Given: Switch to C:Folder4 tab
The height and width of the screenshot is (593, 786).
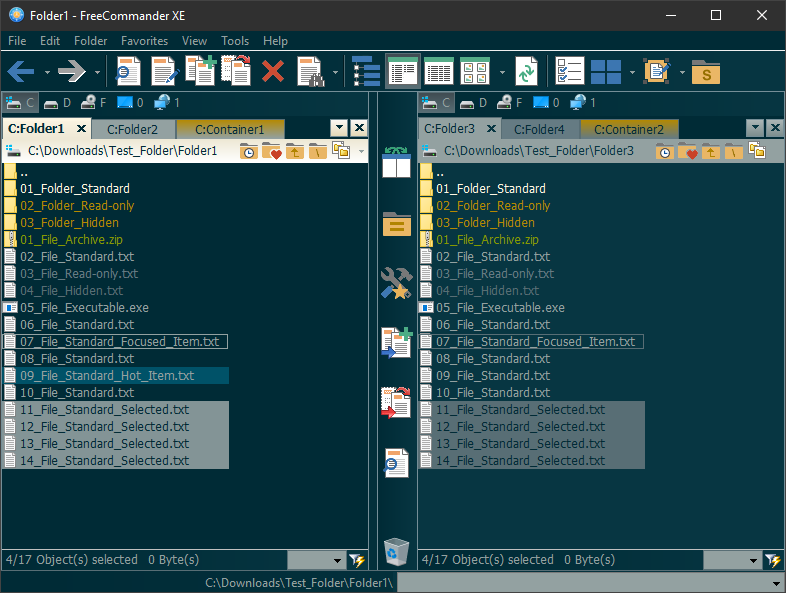Looking at the screenshot, I should (539, 129).
